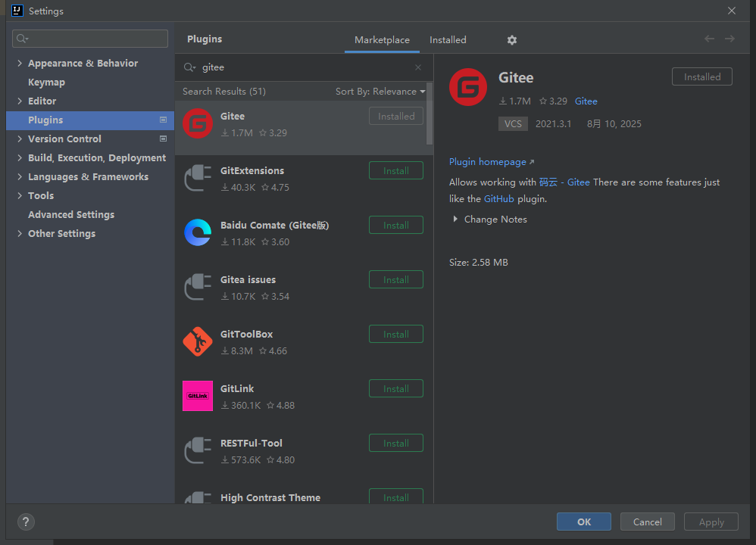Click the IntelliJ logo in title bar
Image resolution: width=756 pixels, height=545 pixels.
17,11
